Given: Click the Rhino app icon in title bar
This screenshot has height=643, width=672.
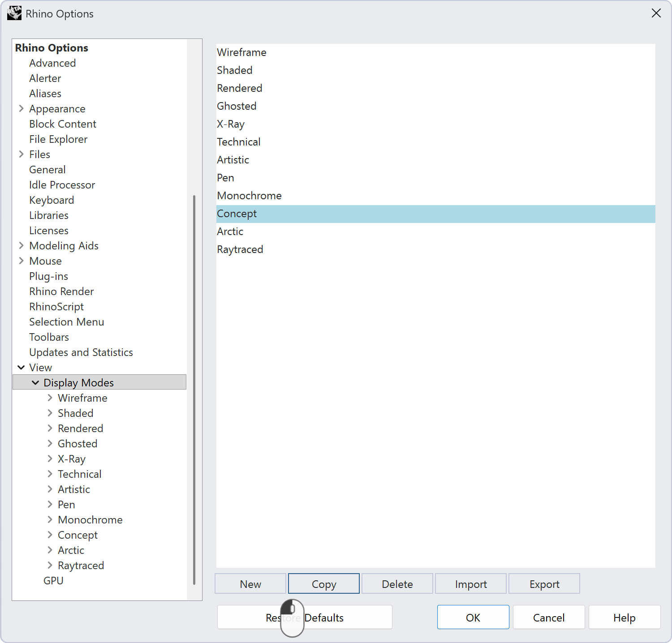Looking at the screenshot, I should pyautogui.click(x=14, y=13).
